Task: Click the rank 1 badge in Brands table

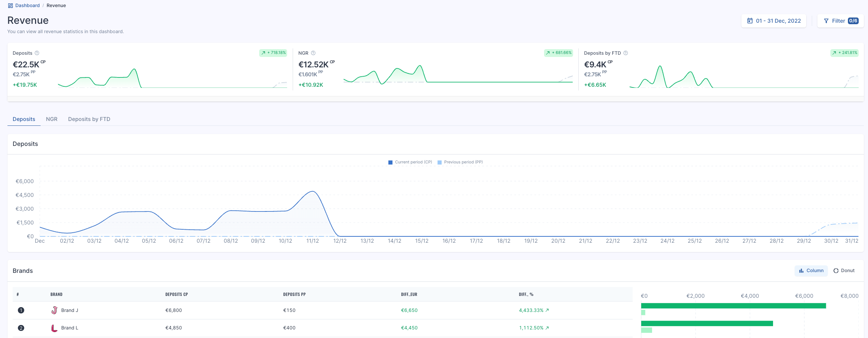Action: tap(21, 310)
